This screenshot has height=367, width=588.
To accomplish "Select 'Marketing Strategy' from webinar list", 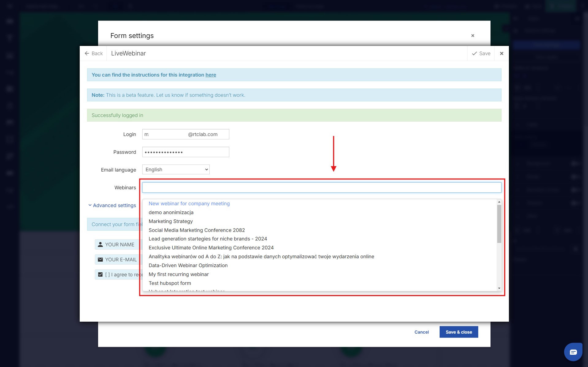I will tap(171, 221).
